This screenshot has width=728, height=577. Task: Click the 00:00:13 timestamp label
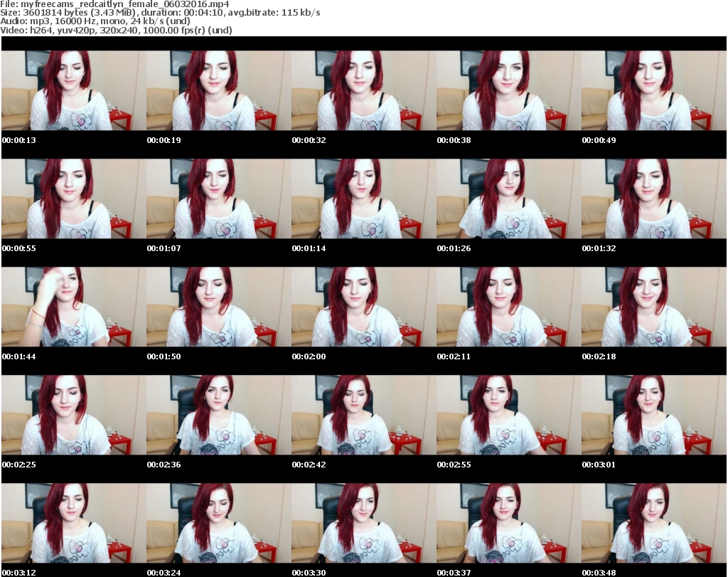pyautogui.click(x=19, y=140)
